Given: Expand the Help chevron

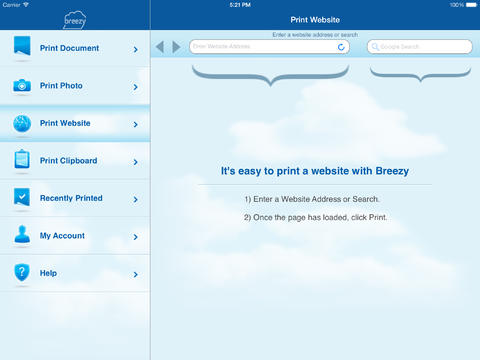Looking at the screenshot, I should tap(135, 274).
